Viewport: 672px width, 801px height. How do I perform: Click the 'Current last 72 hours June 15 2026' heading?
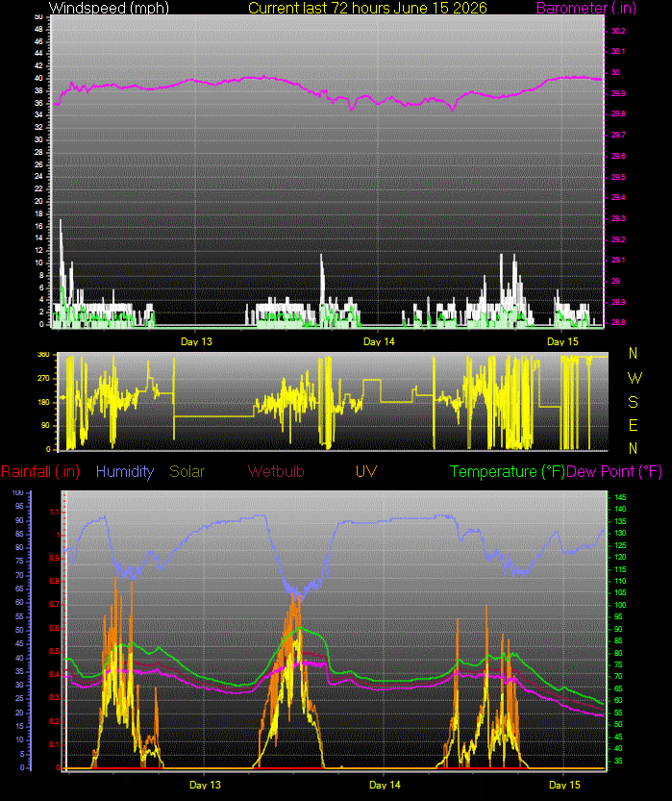(367, 8)
